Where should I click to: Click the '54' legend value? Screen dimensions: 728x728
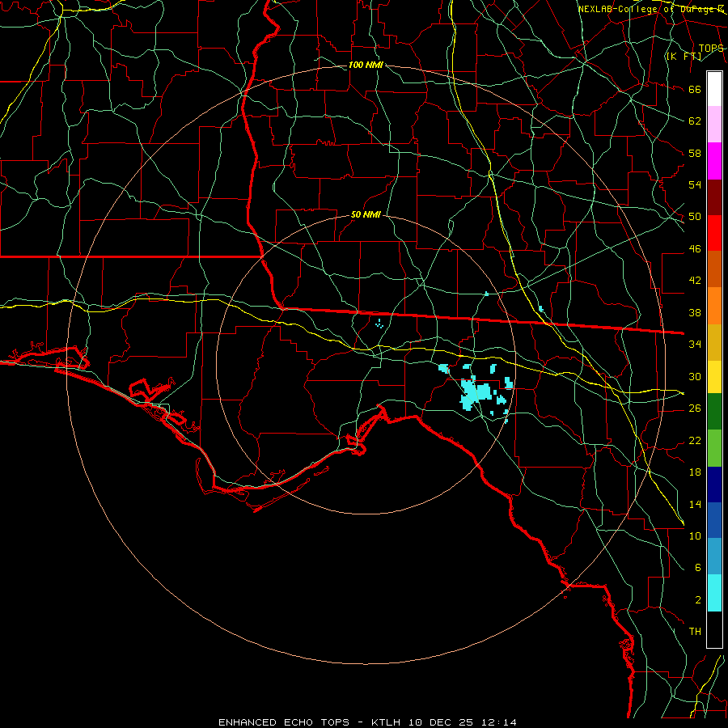(x=695, y=184)
